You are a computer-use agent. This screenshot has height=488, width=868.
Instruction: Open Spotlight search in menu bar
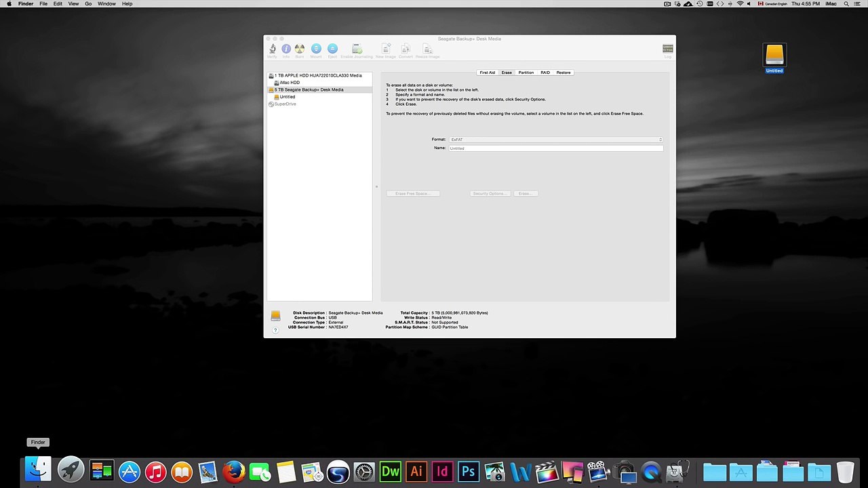pos(846,4)
